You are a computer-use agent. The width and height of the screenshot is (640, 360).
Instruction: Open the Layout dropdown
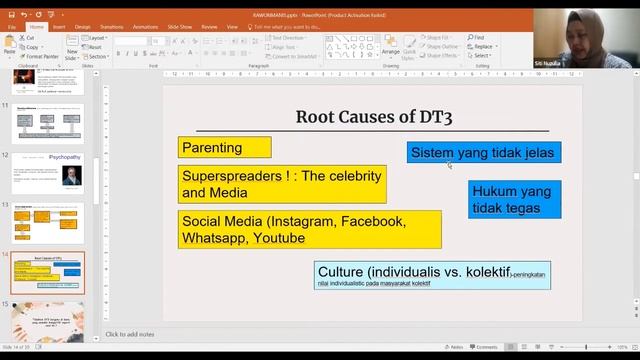coord(95,38)
